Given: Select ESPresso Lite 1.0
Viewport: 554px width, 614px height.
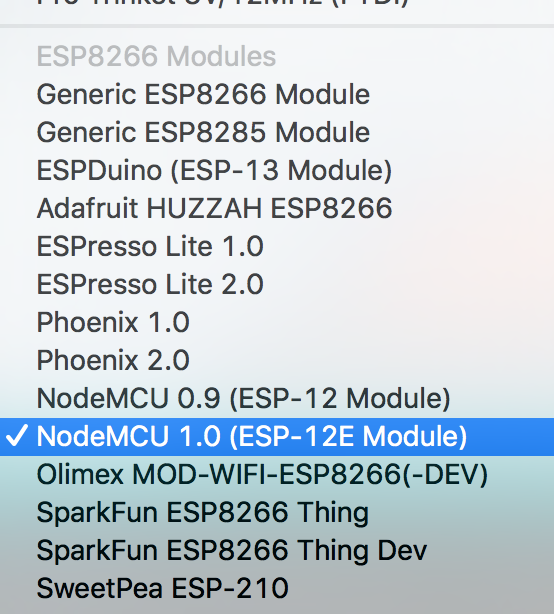Looking at the screenshot, I should [x=277, y=246].
